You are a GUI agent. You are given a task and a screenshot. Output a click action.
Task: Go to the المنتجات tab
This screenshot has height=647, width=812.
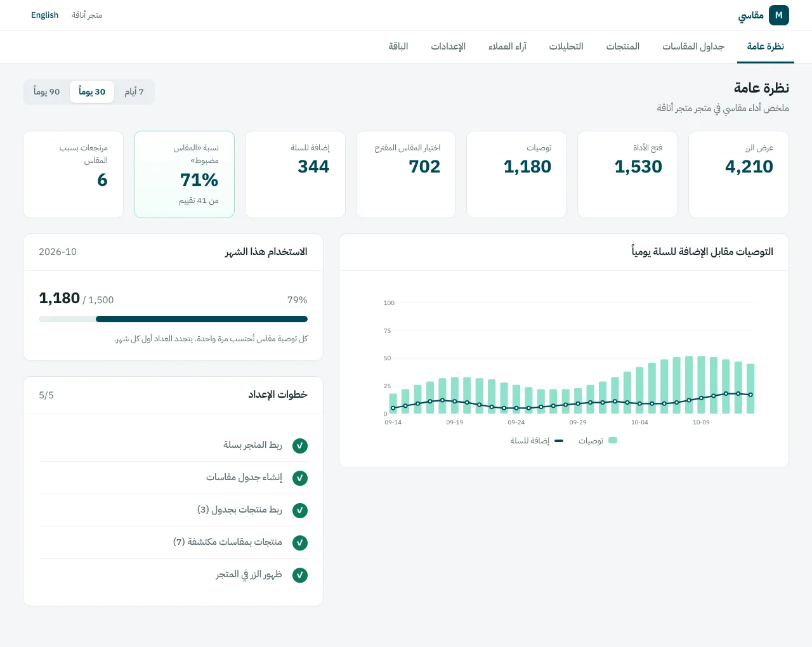pos(623,47)
